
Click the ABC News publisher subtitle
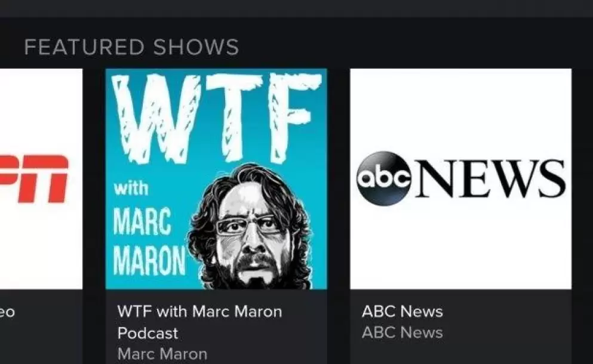(x=402, y=332)
